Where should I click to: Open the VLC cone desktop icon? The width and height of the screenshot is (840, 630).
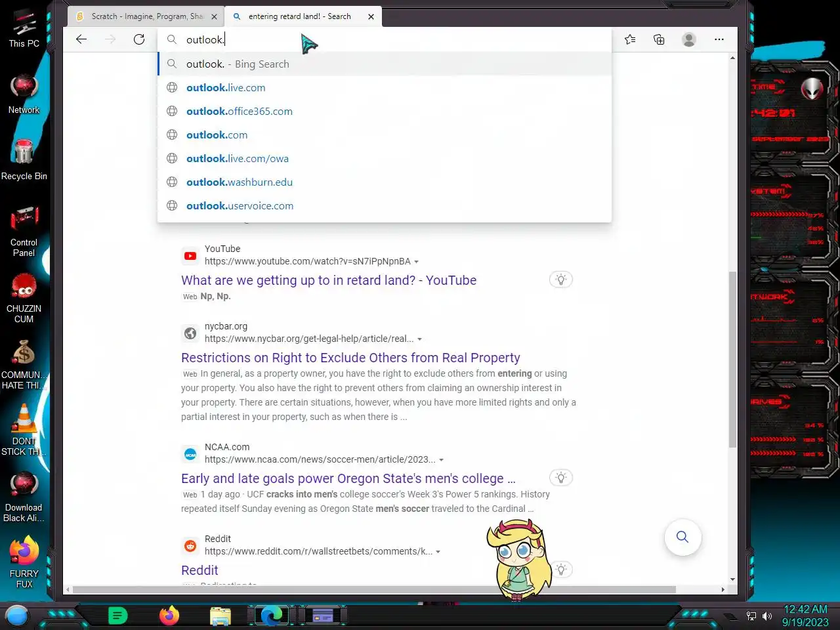pyautogui.click(x=24, y=430)
